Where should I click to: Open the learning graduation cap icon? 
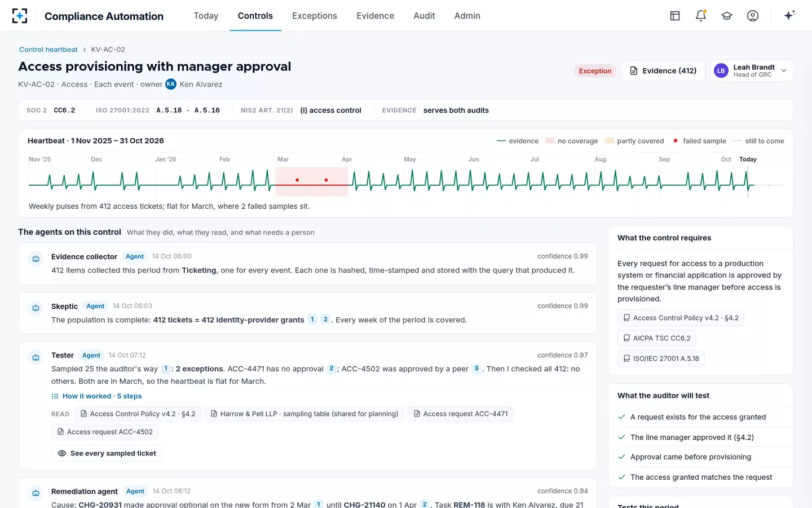[727, 16]
